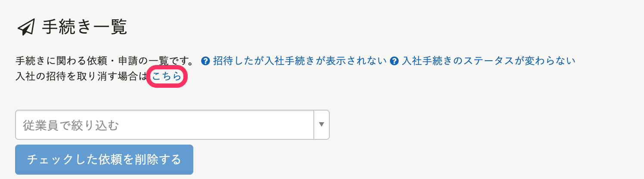Focus the 従業員で絞り込む filter field
This screenshot has width=644, height=179.
[164, 125]
